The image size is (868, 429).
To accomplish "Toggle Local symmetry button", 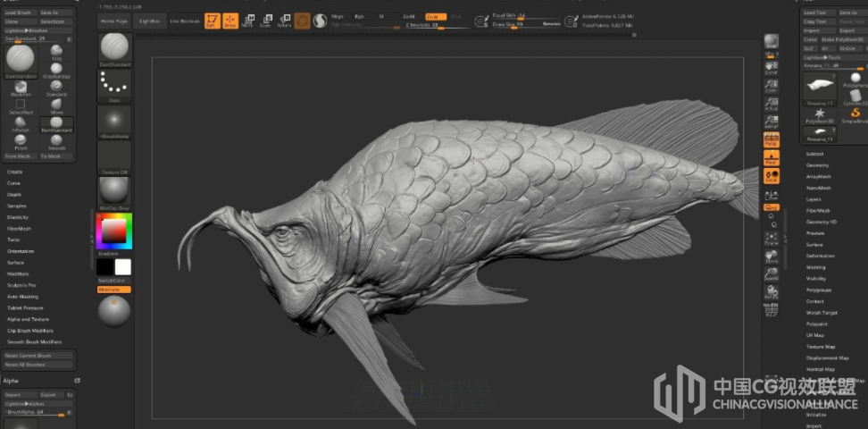I will [772, 176].
